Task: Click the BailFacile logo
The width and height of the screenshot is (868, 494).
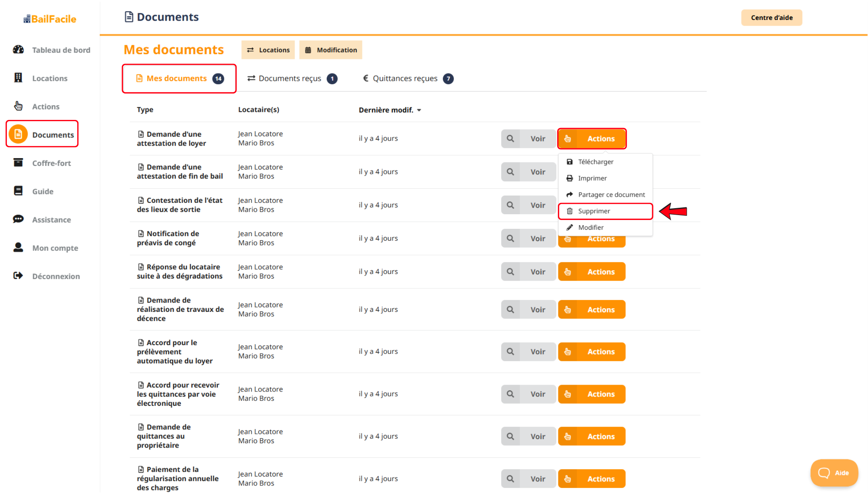Action: (50, 19)
